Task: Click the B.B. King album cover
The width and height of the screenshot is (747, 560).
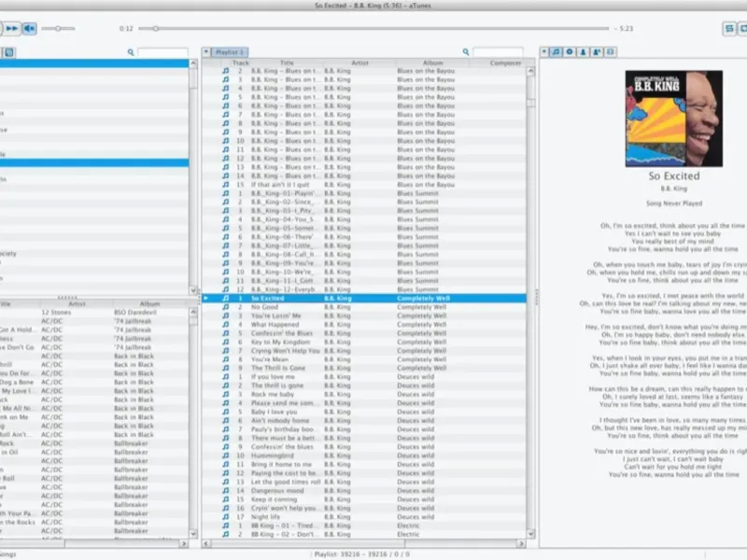Action: (673, 119)
